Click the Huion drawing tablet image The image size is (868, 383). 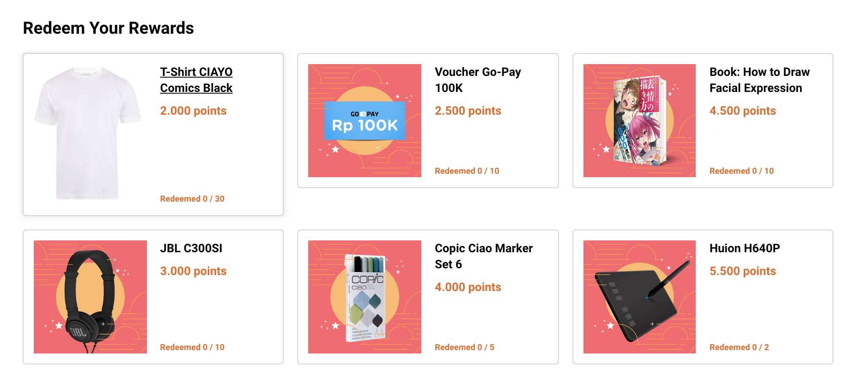(639, 297)
